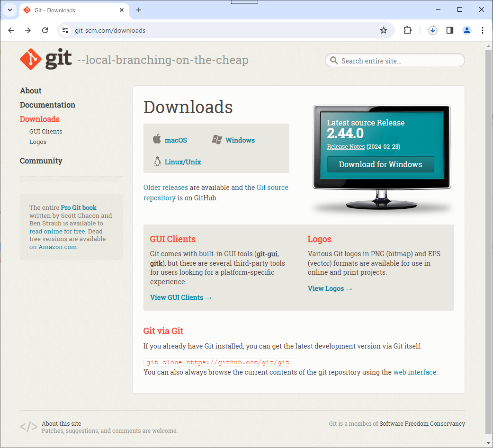View Older releases of Git
Screen dimensions: 493x448
coord(165,188)
